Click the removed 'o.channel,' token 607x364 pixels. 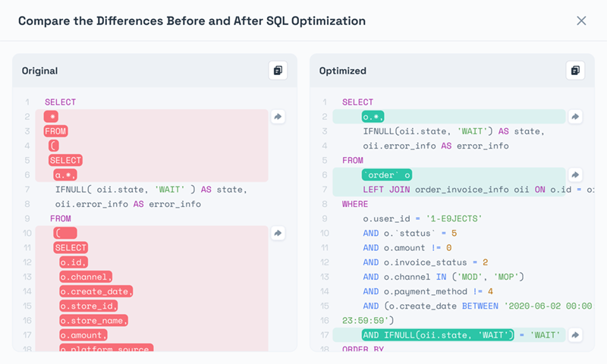point(86,276)
